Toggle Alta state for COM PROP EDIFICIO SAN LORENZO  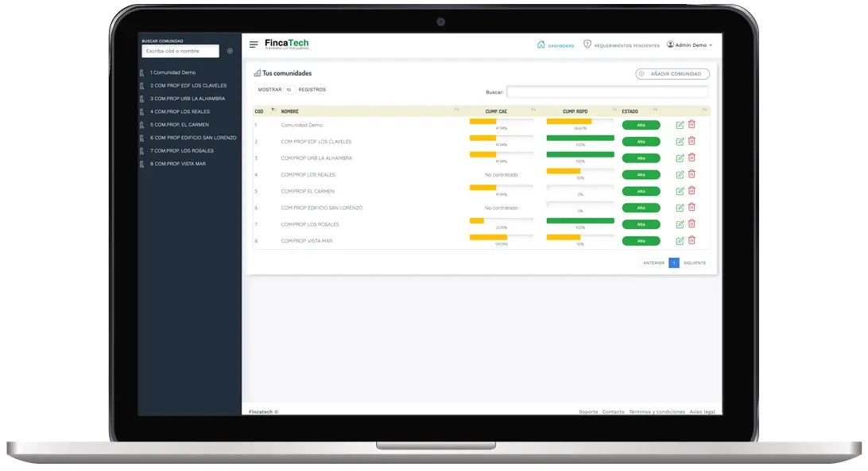coord(641,208)
